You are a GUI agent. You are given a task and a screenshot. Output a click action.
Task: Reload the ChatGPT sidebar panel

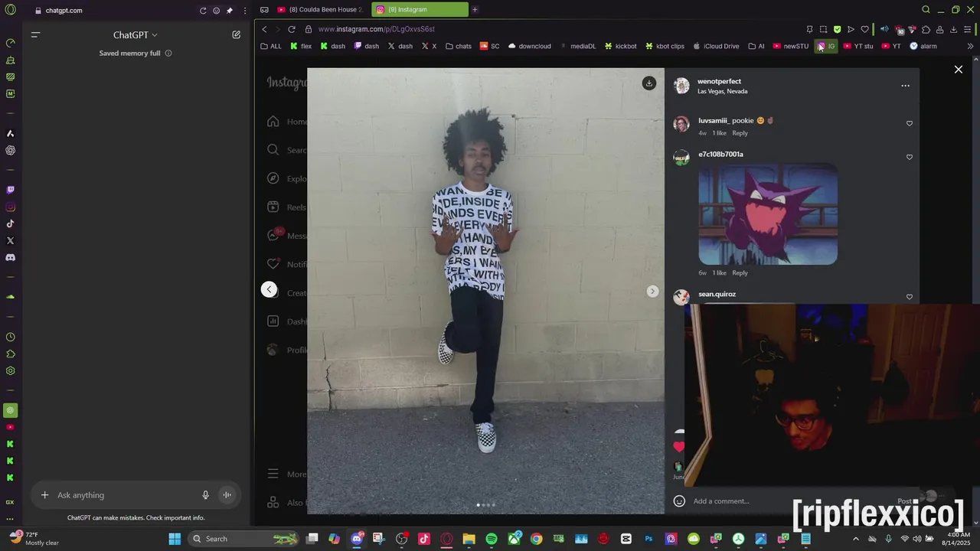tap(203, 11)
